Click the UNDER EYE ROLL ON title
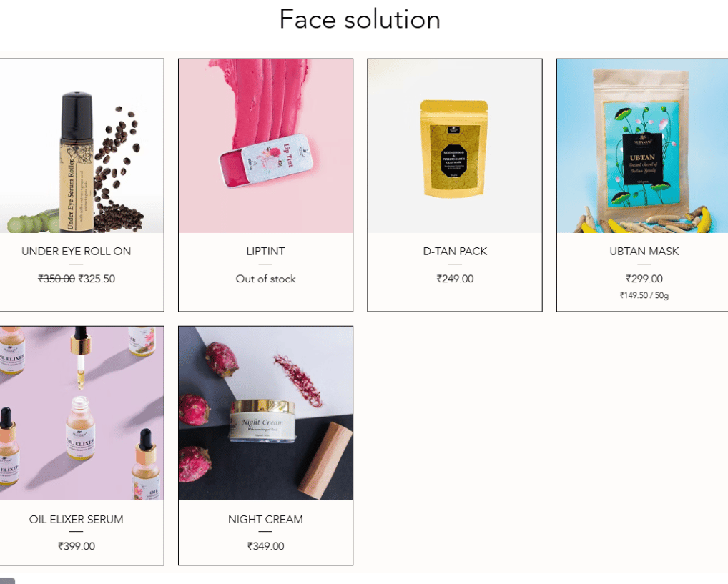The height and width of the screenshot is (584, 728). 76,251
